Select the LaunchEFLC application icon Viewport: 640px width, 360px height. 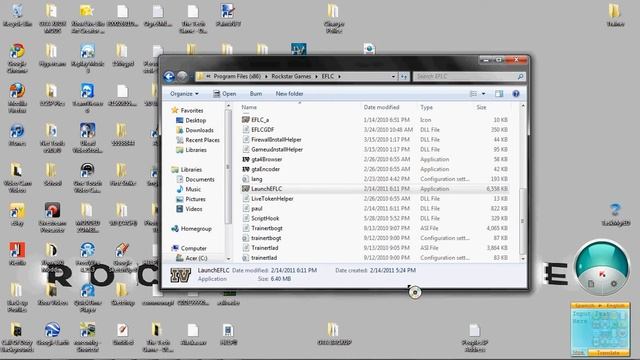[246, 189]
